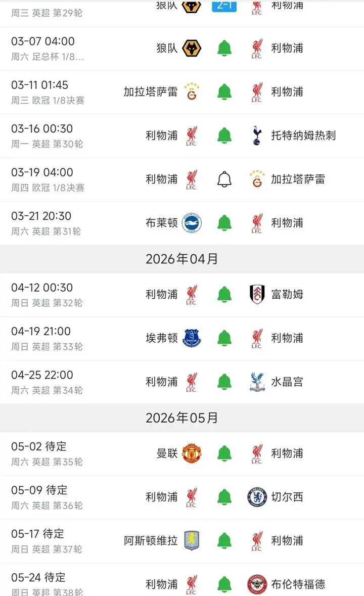The height and width of the screenshot is (596, 364).
Task: Click Wolves crest in the 03-07 FA Cup match
Action: click(x=192, y=49)
